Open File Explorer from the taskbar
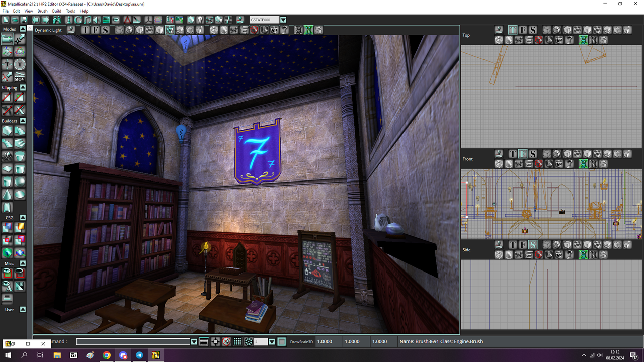Screen dimensions: 644x362 (x=57, y=355)
